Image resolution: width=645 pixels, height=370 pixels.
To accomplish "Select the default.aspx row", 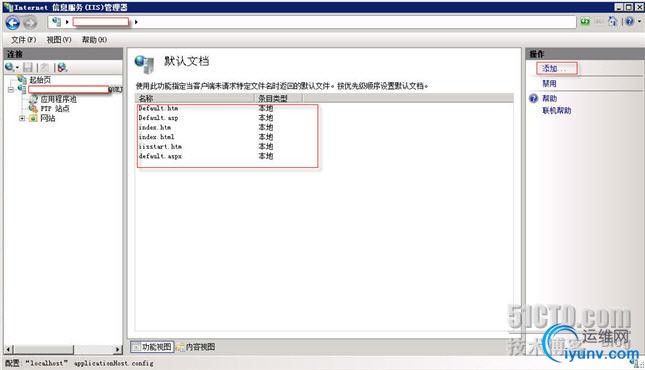I will (160, 156).
